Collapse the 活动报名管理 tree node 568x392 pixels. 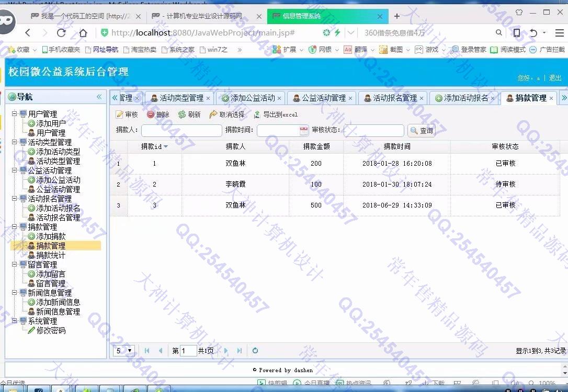(x=14, y=199)
